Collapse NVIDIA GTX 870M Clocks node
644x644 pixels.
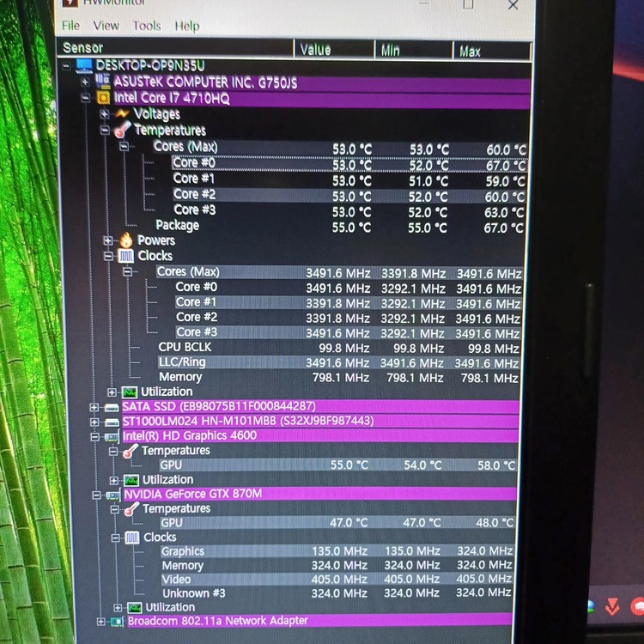click(x=115, y=538)
